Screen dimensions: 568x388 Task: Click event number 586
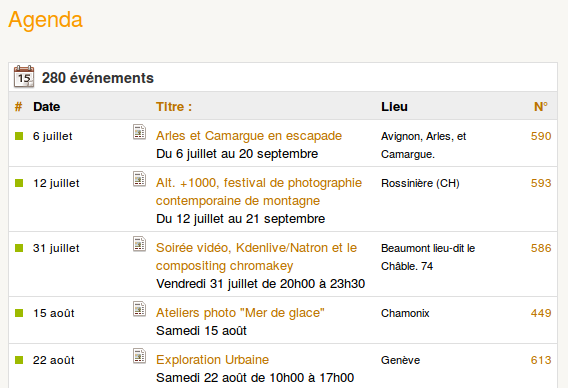541,248
